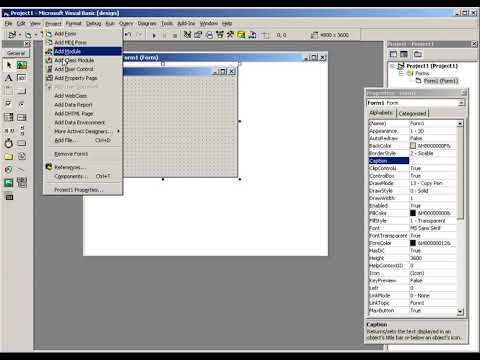Select the PictureBox control in the toolbox

22,65
